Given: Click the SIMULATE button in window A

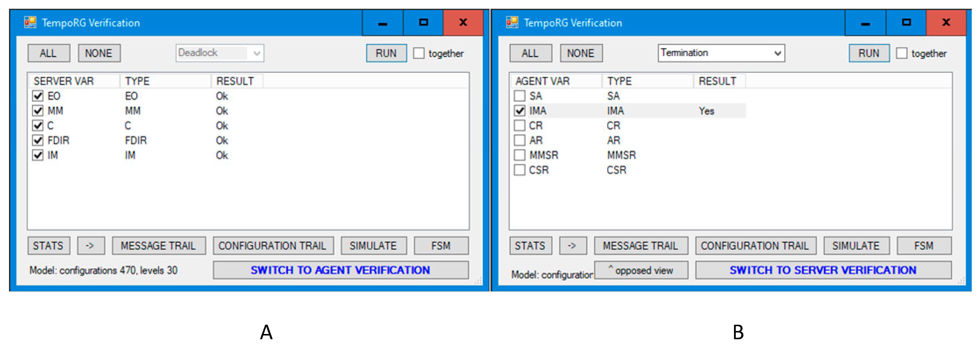Looking at the screenshot, I should (x=374, y=245).
